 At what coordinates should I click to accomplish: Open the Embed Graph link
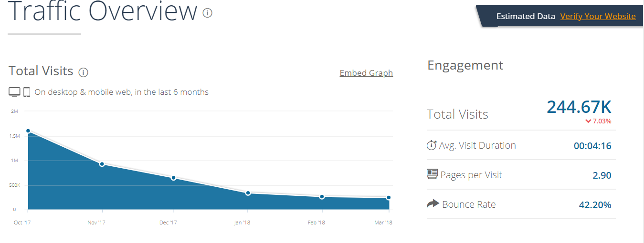click(366, 73)
